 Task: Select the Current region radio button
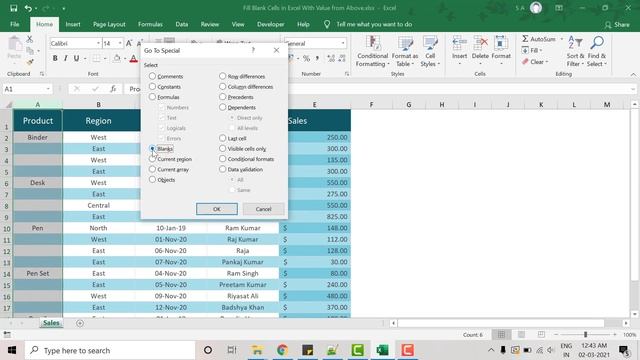click(x=152, y=159)
